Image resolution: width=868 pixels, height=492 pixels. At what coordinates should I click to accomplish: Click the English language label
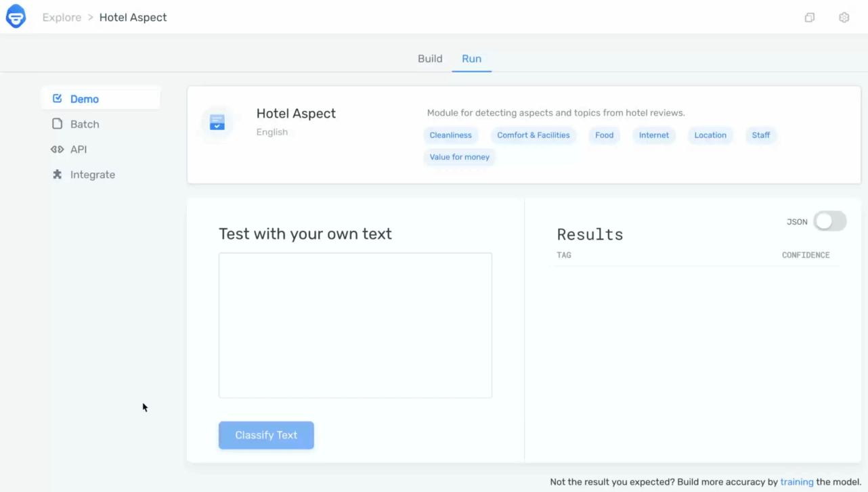(272, 132)
